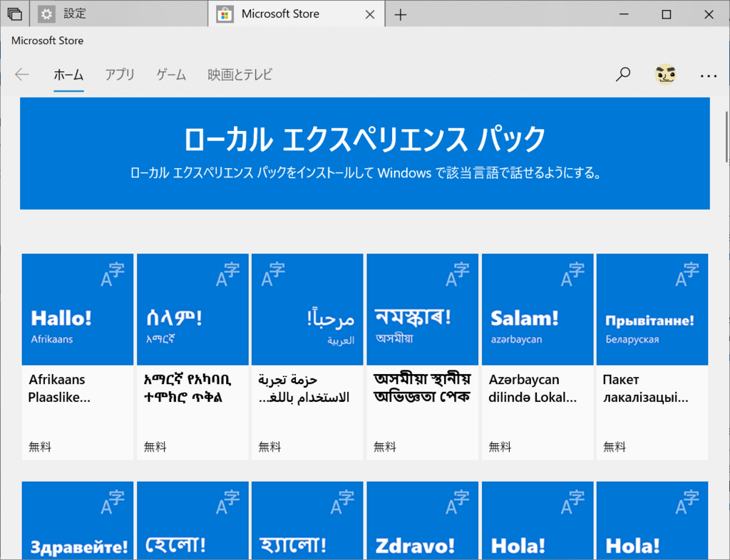Minimize the Microsoft Store window
Screen dimensions: 730x560
point(624,14)
